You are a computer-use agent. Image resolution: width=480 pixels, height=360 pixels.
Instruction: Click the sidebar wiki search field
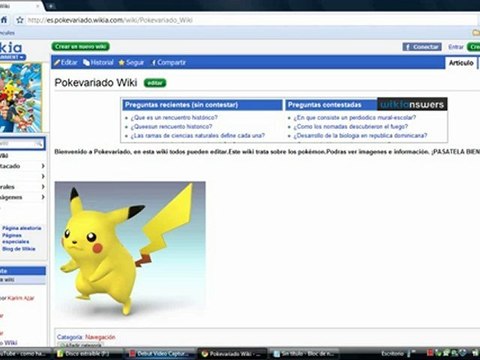click(17, 143)
